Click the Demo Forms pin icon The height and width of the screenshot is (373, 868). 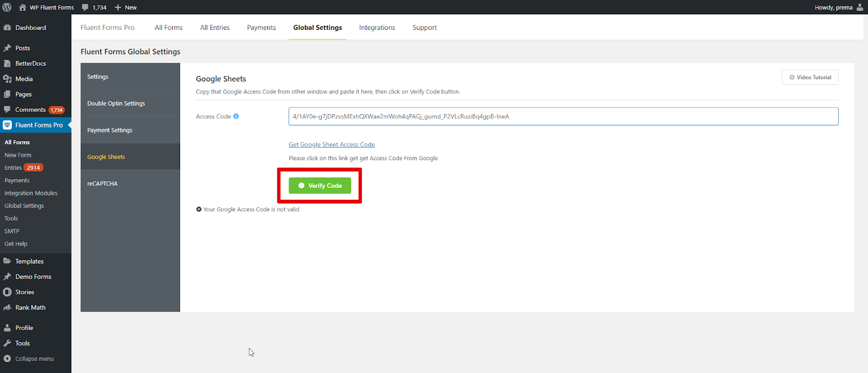(x=7, y=276)
